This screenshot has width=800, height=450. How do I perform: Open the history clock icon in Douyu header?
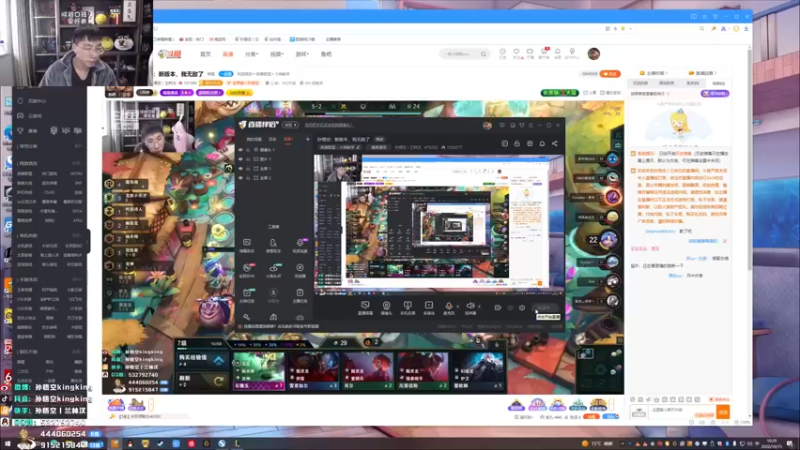503,53
